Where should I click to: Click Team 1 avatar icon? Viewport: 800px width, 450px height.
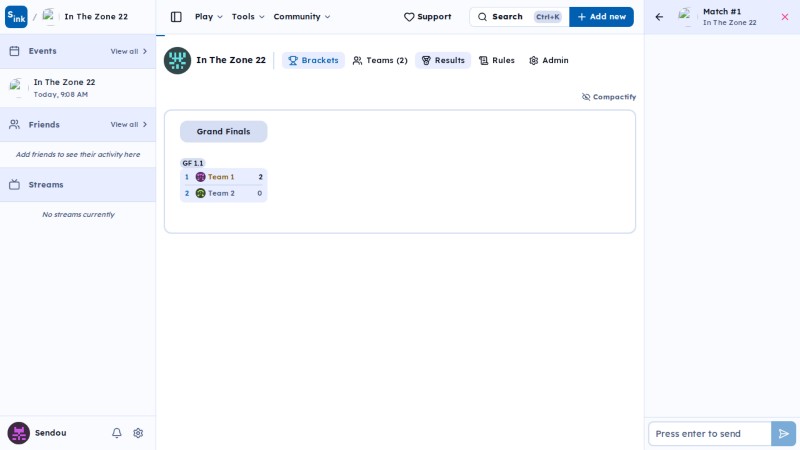pyautogui.click(x=201, y=177)
